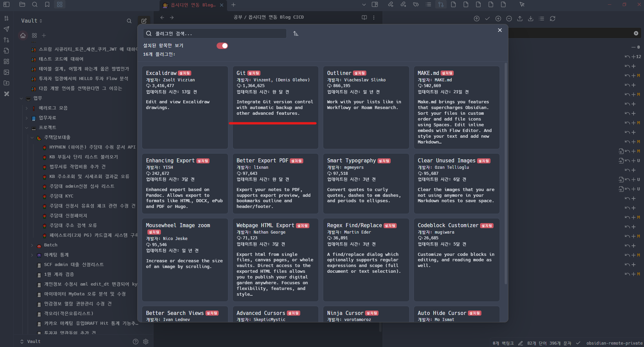Viewport: 644px width, 347px height.
Task: Toggle reading view via the book icon
Action: pos(364,18)
